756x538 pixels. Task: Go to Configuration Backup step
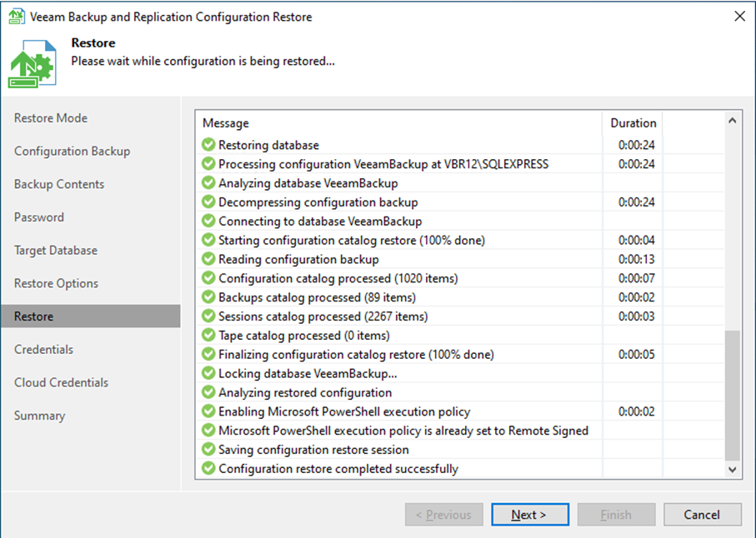click(x=72, y=152)
